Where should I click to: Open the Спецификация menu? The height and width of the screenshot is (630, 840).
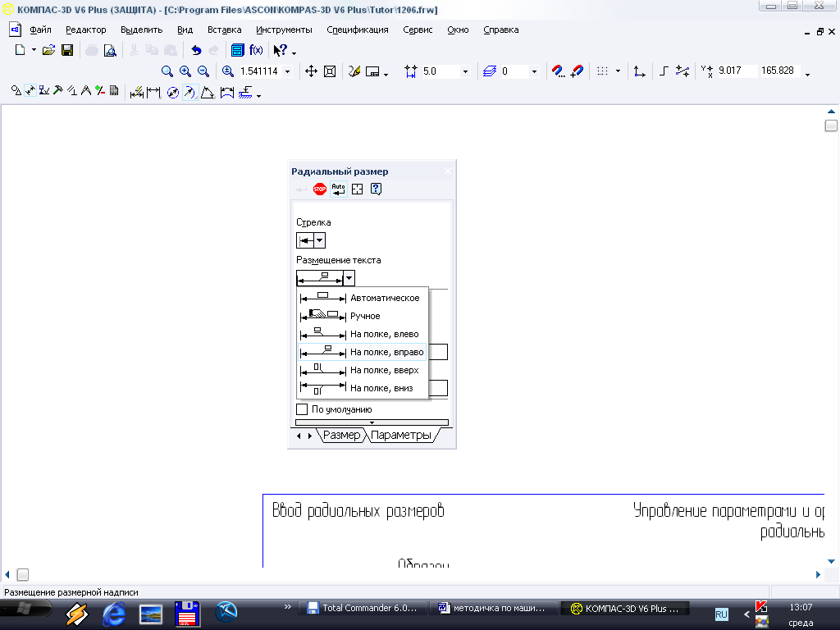pos(358,30)
